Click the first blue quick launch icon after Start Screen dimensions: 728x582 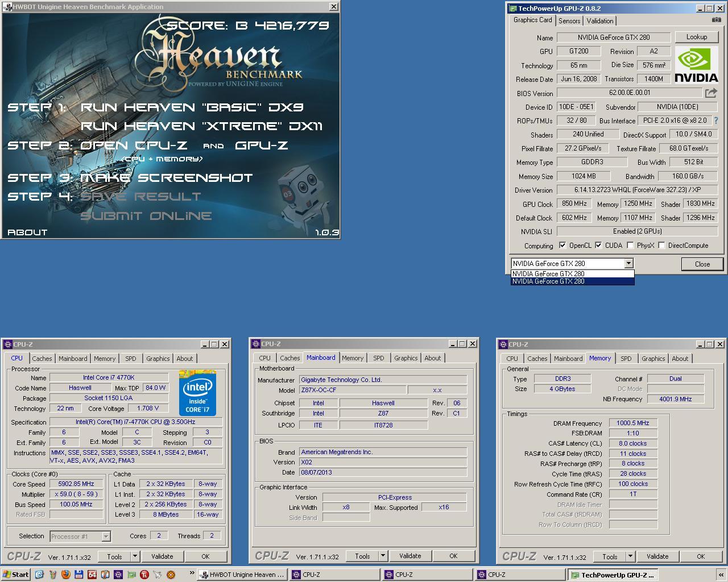click(39, 575)
